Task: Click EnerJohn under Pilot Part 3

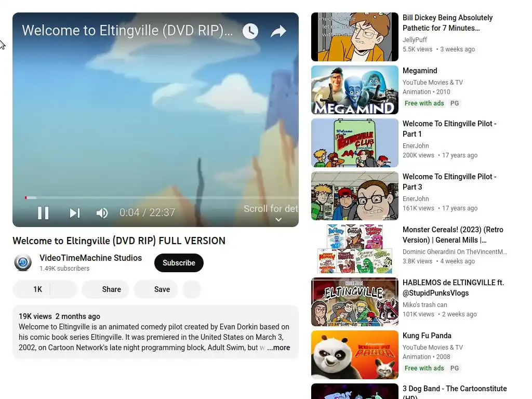Action: coord(416,198)
